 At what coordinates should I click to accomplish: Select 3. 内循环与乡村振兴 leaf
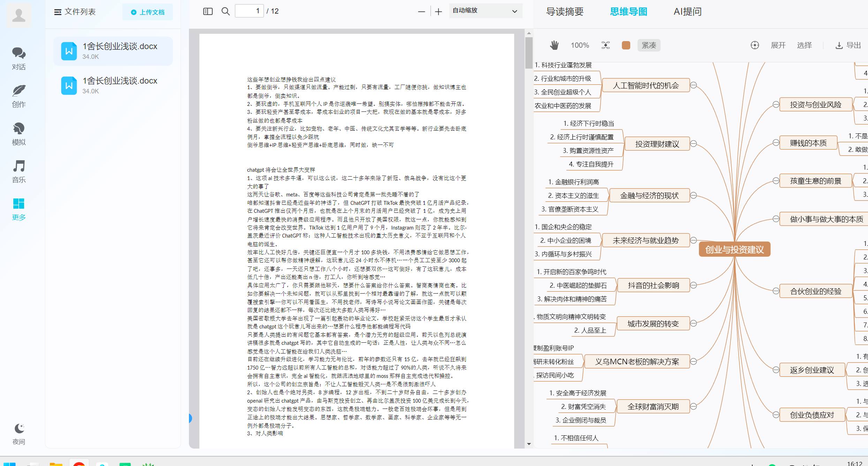tap(563, 254)
